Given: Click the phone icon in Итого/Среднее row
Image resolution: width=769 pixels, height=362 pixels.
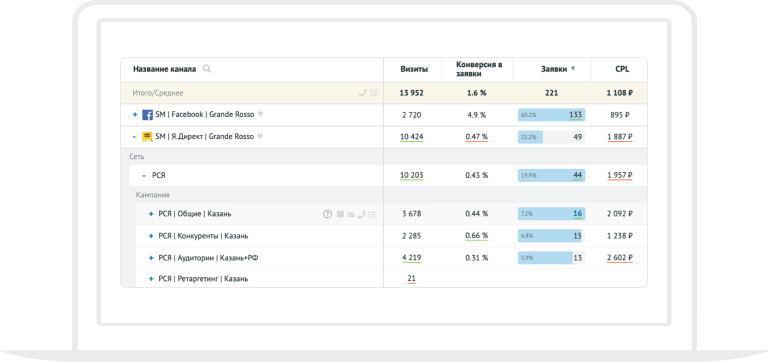Looking at the screenshot, I should [362, 93].
